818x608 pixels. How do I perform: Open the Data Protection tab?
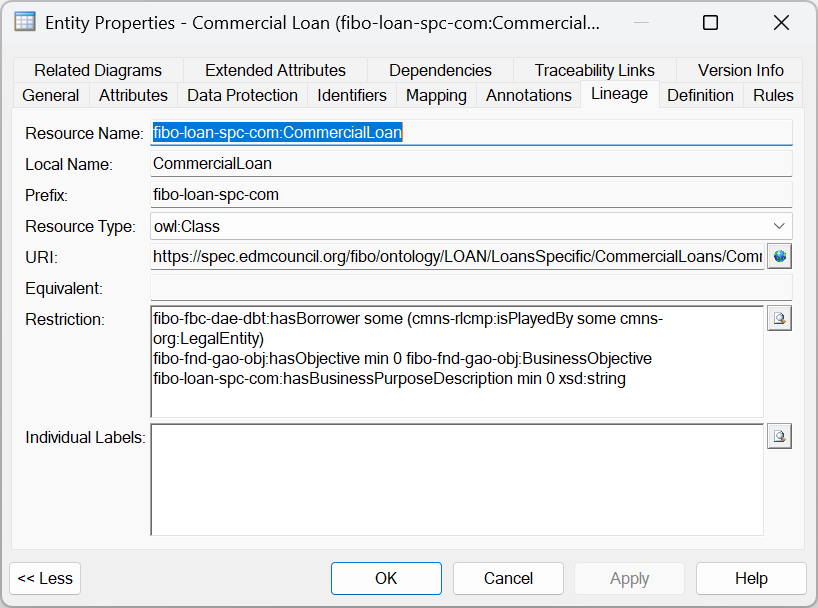point(242,96)
